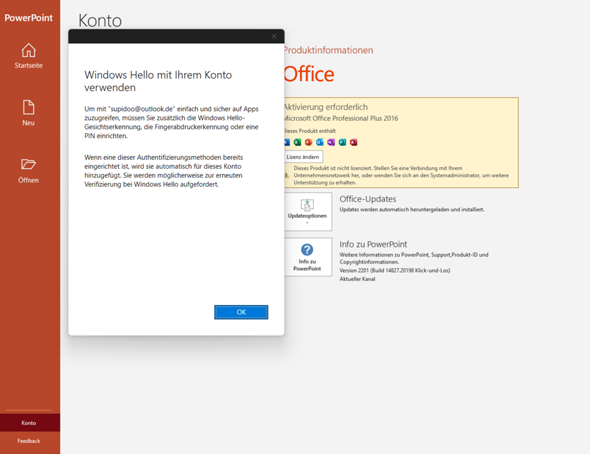
Task: Open Info zu PowerPoint button
Action: coord(308,257)
